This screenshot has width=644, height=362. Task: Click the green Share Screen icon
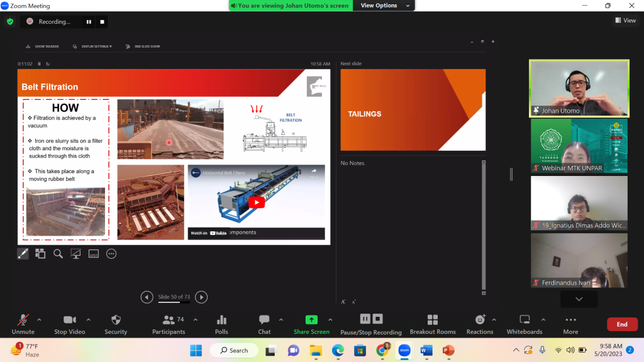[311, 320]
